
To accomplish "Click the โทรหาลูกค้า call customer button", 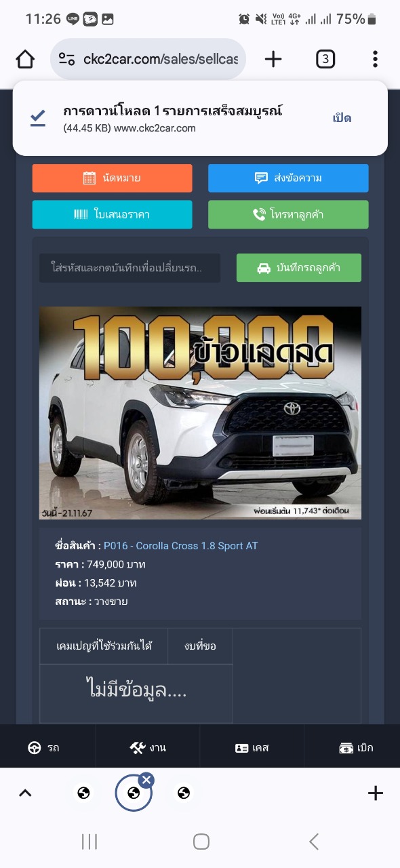I will click(288, 214).
